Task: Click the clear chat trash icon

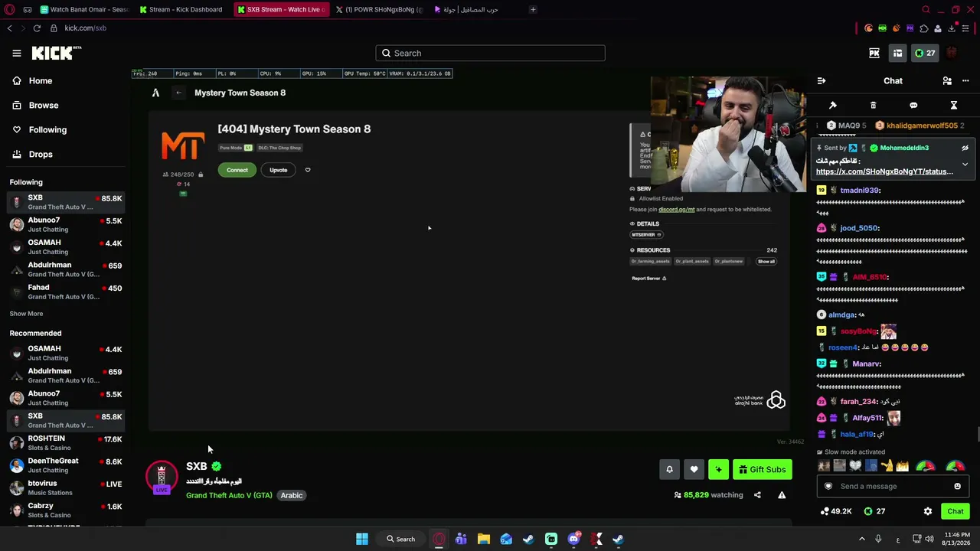Action: pyautogui.click(x=873, y=105)
